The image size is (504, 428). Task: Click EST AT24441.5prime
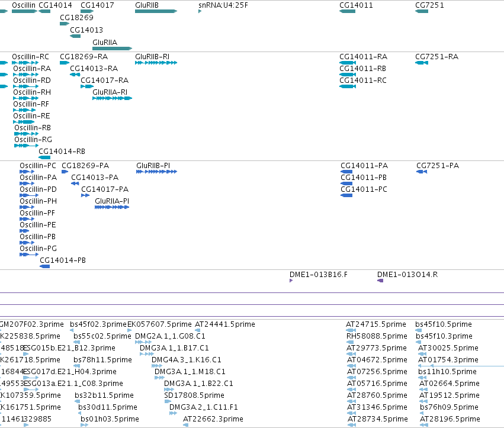tap(224, 324)
